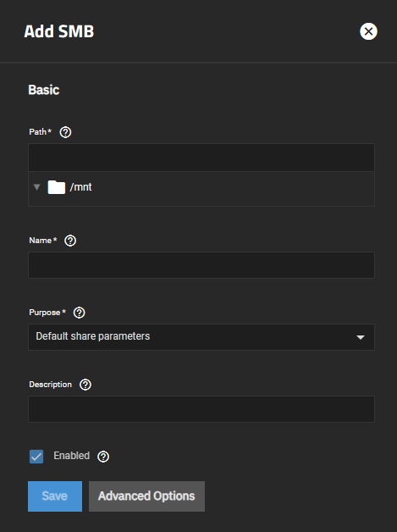The height and width of the screenshot is (532, 397).
Task: Focus the Description input box
Action: click(x=201, y=409)
